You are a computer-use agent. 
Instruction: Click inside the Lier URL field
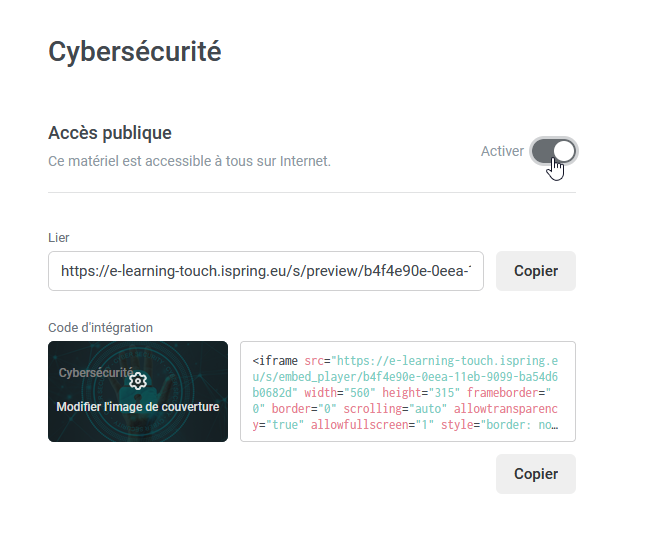click(266, 271)
